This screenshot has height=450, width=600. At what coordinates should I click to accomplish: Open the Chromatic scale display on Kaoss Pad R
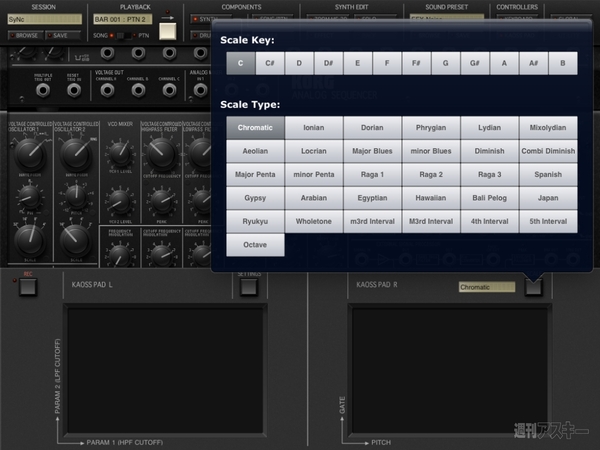click(487, 287)
